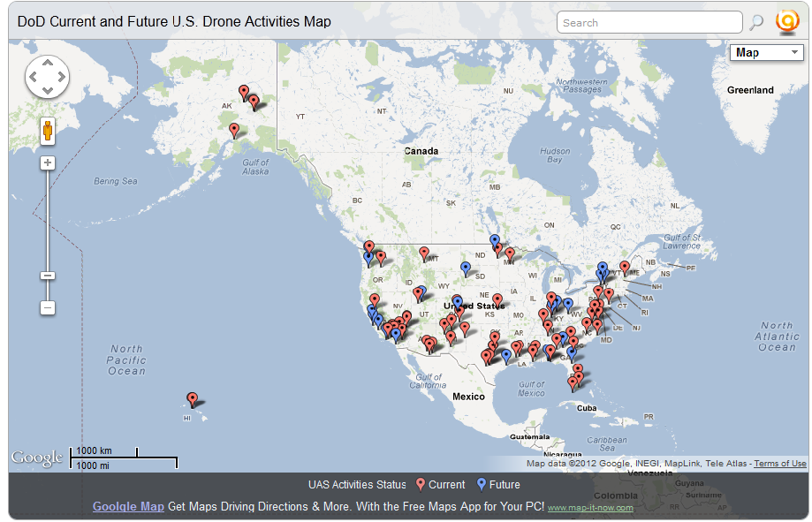The width and height of the screenshot is (812, 522).
Task: Select the Street View pegman icon
Action: coord(48,131)
